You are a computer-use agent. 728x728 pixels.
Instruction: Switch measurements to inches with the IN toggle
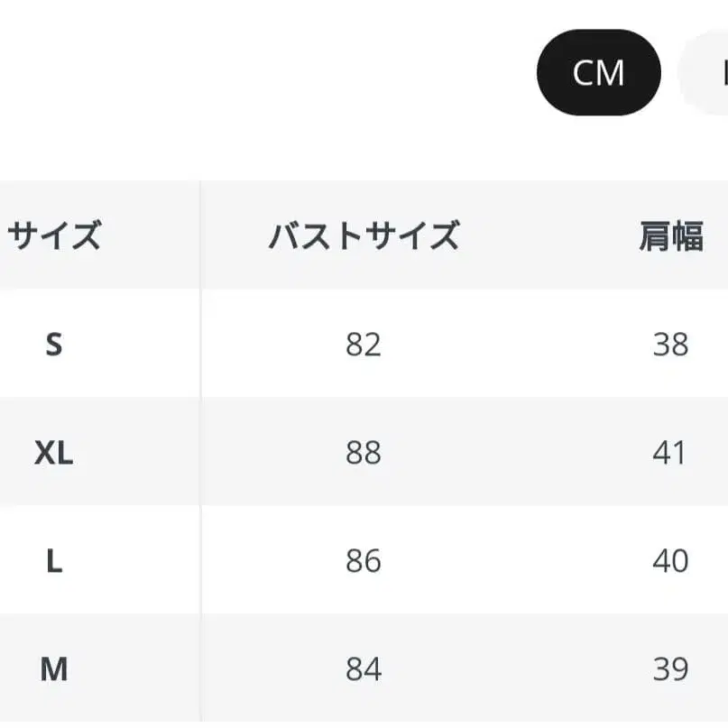pyautogui.click(x=721, y=72)
